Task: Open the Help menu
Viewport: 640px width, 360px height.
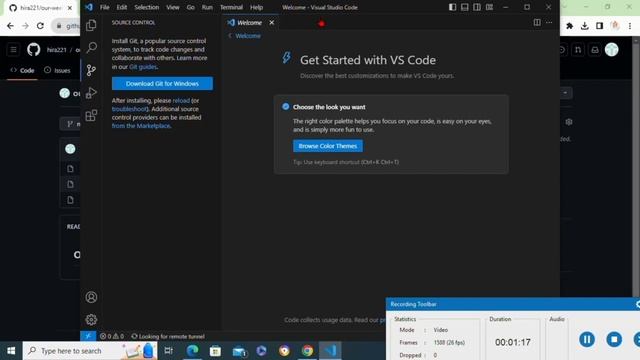Action: [x=256, y=7]
